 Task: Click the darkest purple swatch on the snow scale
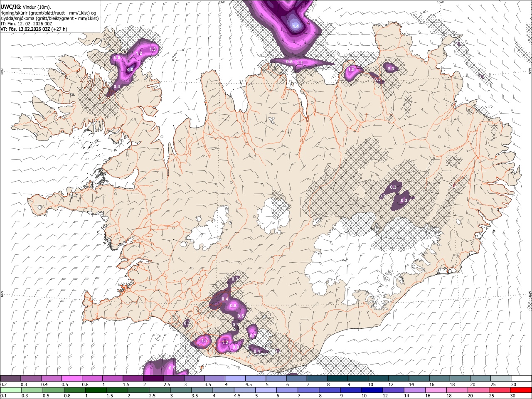pos(153,379)
